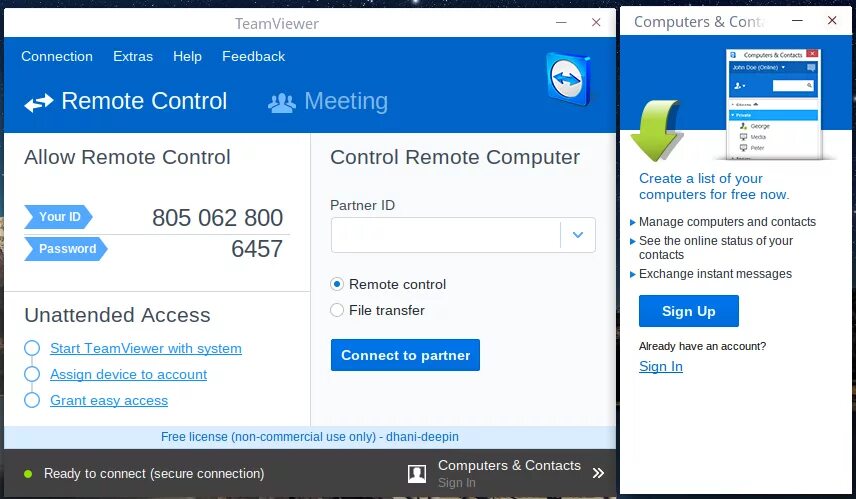856x499 pixels.
Task: Click the Manage computers and contacts bullet
Action: [x=727, y=222]
